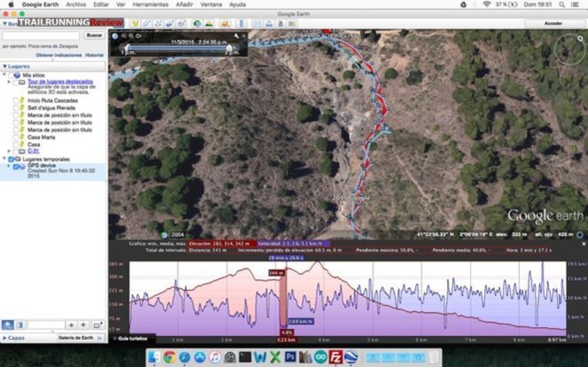
Task: Check the Casa Marta checkbox
Action: pyautogui.click(x=15, y=137)
